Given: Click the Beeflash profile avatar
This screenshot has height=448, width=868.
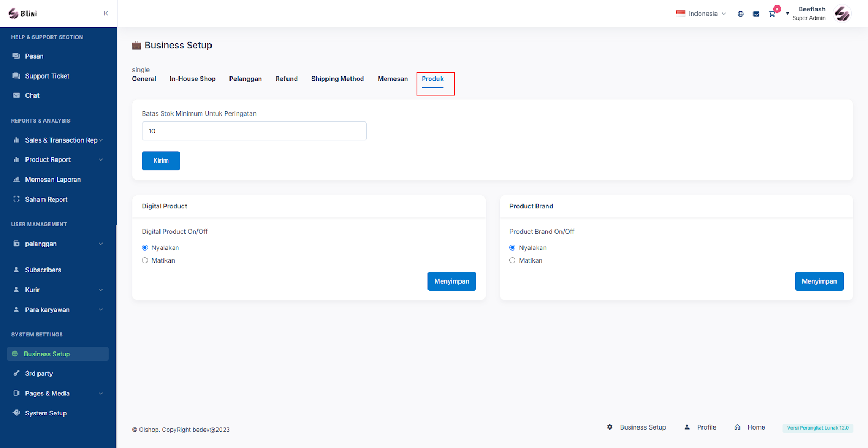Looking at the screenshot, I should click(843, 14).
